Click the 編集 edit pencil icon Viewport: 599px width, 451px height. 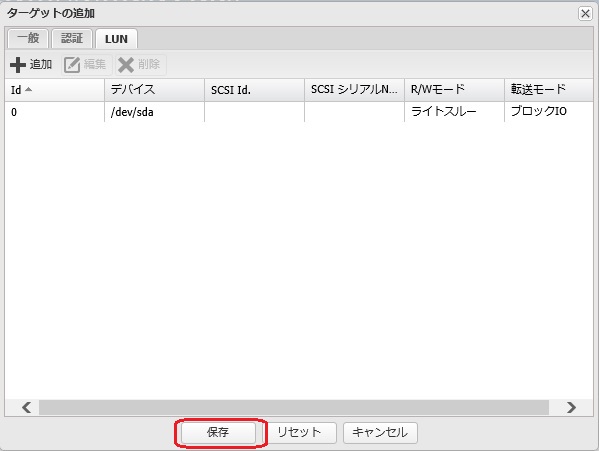(72, 65)
